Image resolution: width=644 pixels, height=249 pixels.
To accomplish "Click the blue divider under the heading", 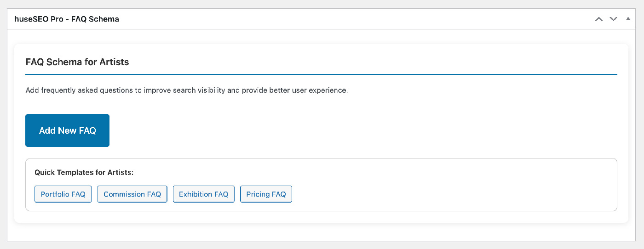I will (321, 74).
